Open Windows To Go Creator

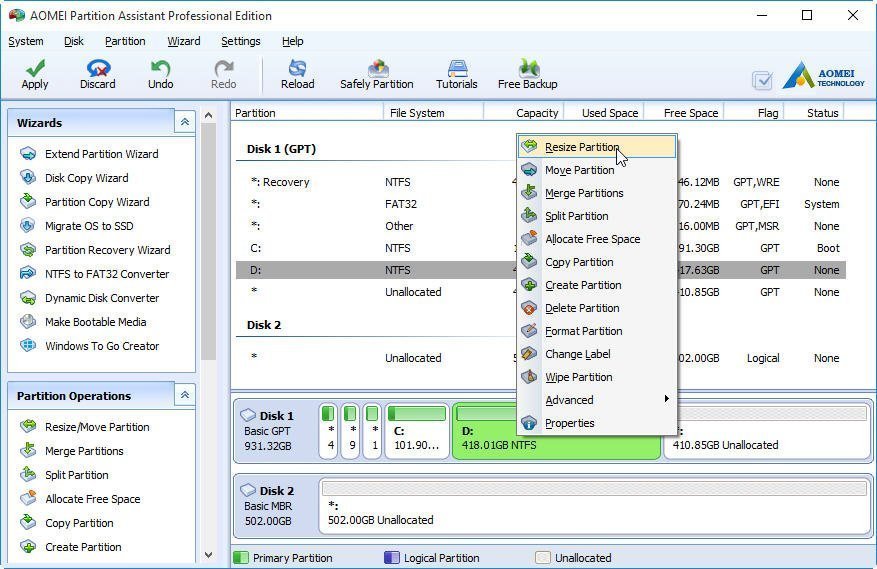tap(102, 346)
